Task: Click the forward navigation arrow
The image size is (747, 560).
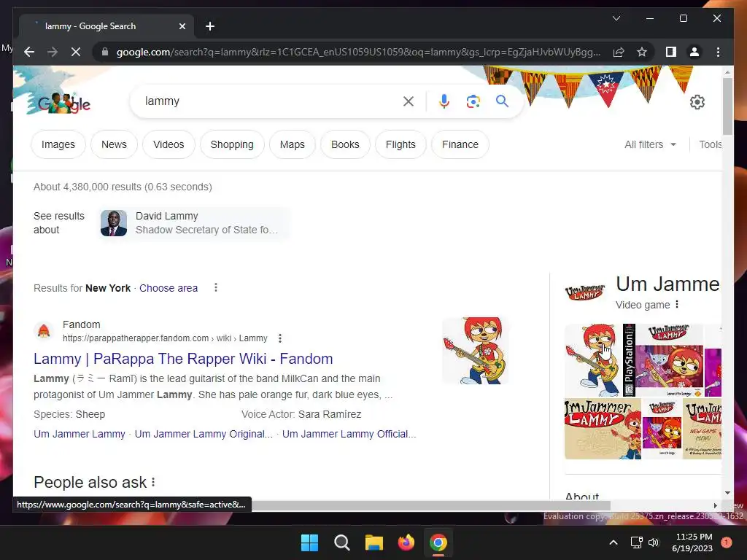Action: pos(53,52)
